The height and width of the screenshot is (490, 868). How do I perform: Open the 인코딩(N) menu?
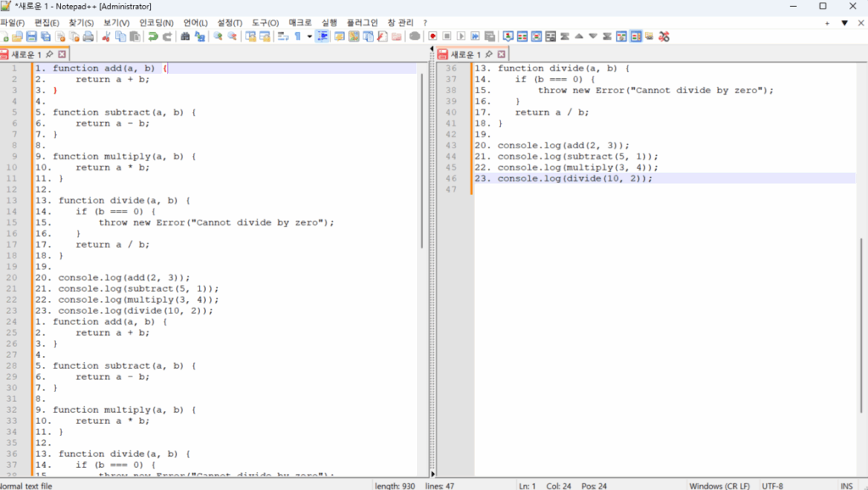[157, 23]
